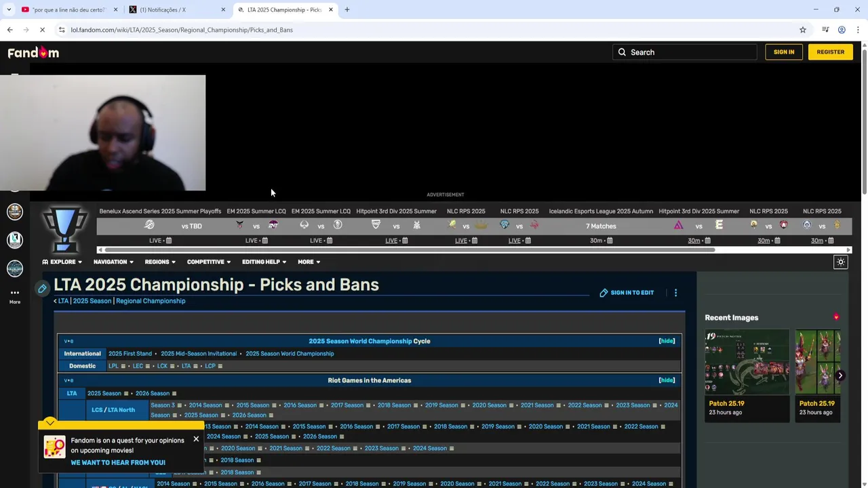Viewport: 868px width, 488px height.
Task: Click the pencil edit icon beside the page title
Action: pos(42,289)
